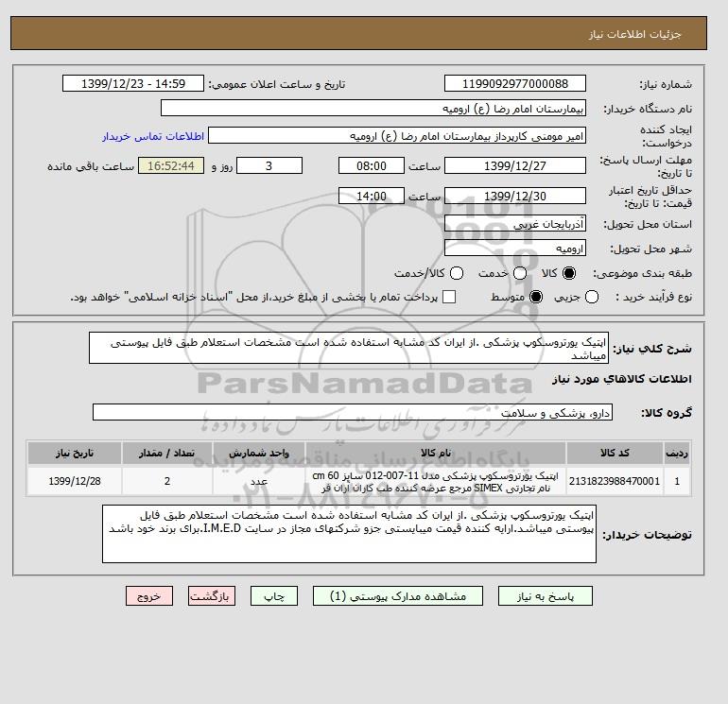This screenshot has width=728, height=704.
Task: Click the city field ارومیه
Action: pyautogui.click(x=515, y=248)
